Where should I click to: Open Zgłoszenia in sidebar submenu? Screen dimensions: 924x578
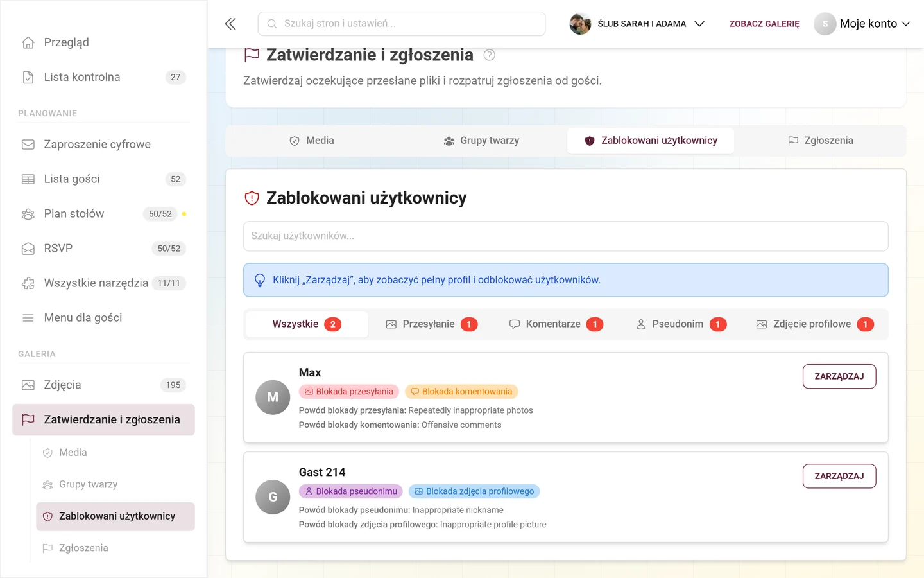116,548
